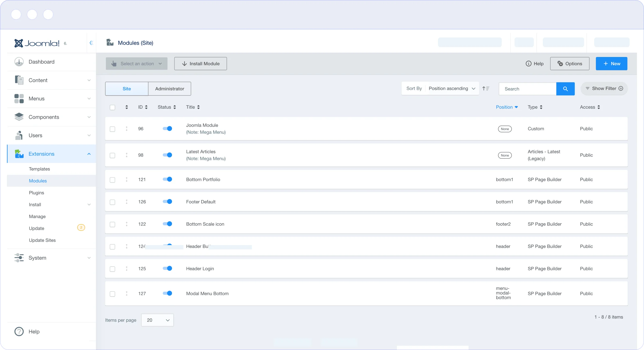Open the Position ascending sort dropdown
This screenshot has width=644, height=350.
pos(452,89)
